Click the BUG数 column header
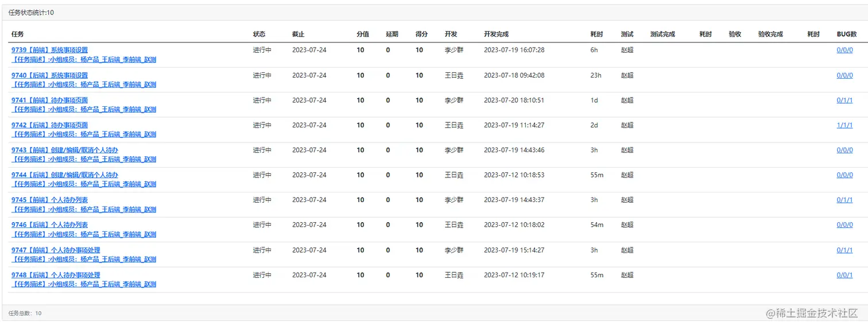The width and height of the screenshot is (868, 329). 847,34
